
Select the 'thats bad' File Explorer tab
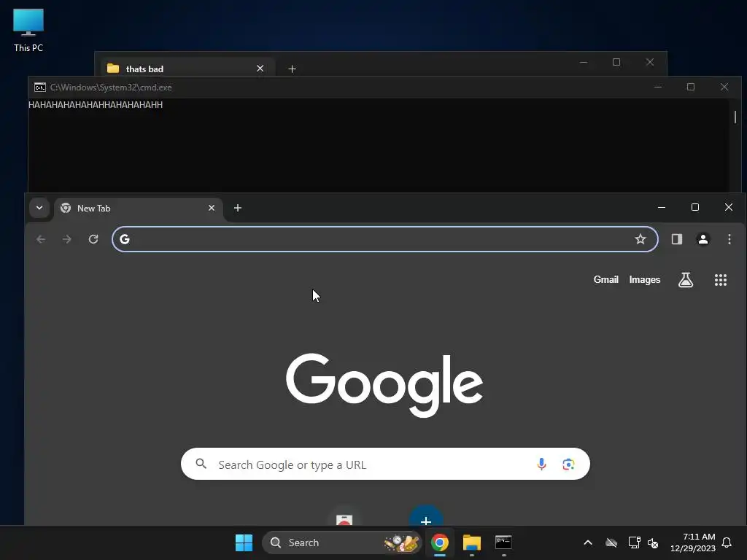(186, 69)
